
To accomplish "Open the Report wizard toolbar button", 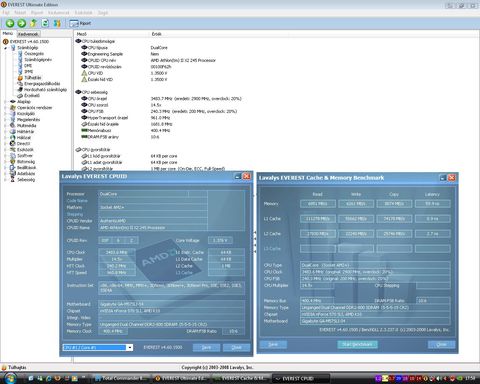I will [80, 23].
